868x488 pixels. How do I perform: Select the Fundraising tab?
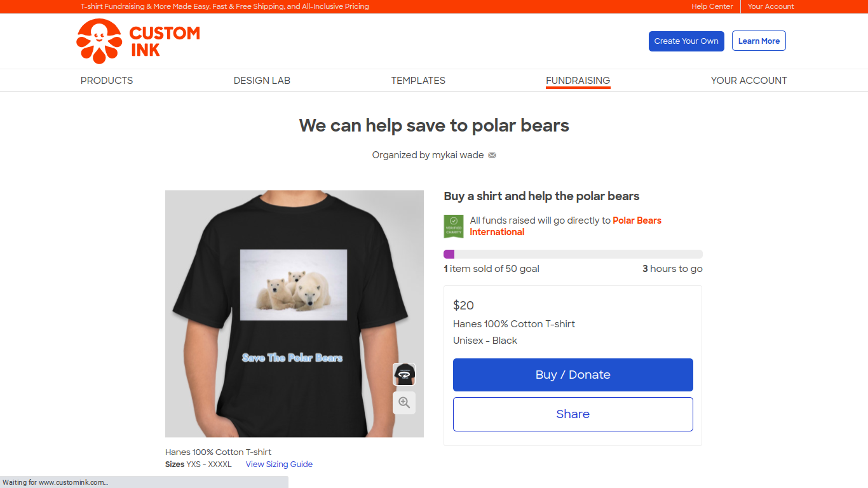pos(578,81)
